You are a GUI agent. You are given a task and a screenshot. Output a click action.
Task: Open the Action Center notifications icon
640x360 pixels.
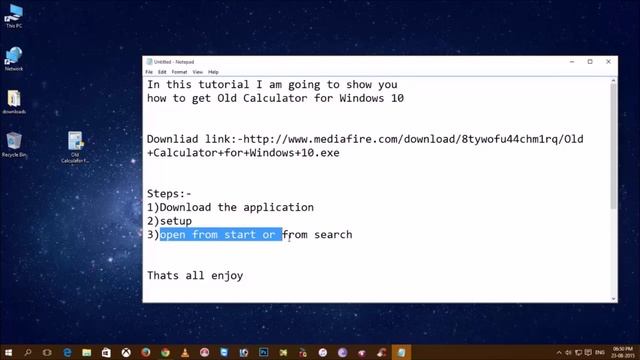point(588,353)
